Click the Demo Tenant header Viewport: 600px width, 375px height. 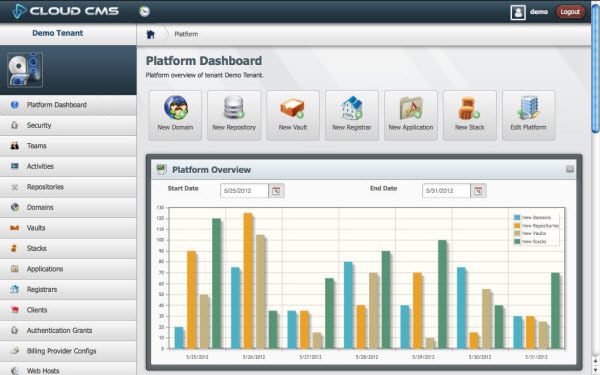coord(57,33)
